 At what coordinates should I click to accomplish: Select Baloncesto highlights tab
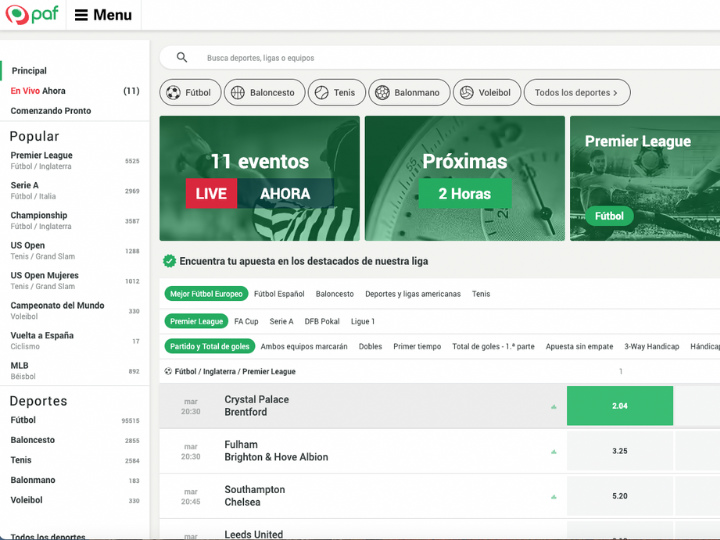tap(335, 294)
